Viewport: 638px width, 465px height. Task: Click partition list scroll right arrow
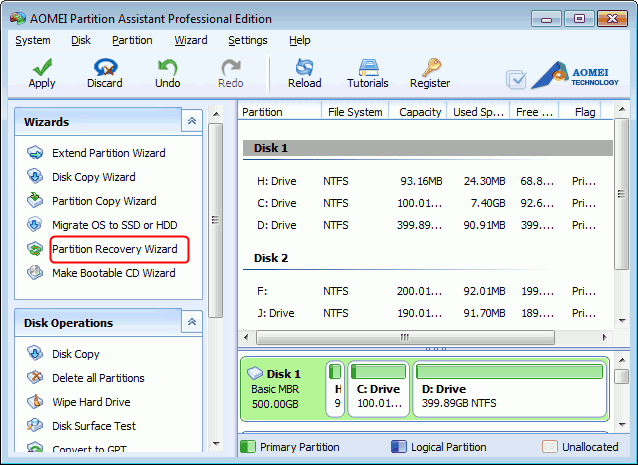coord(604,337)
